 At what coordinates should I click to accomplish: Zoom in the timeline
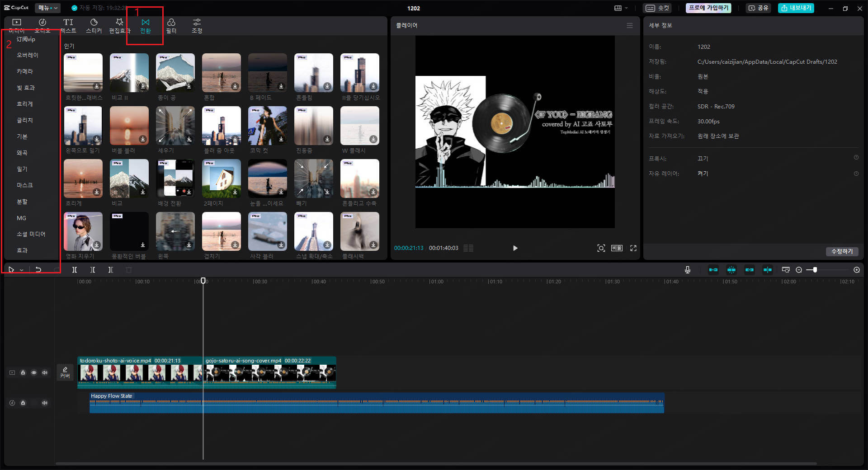[857, 270]
